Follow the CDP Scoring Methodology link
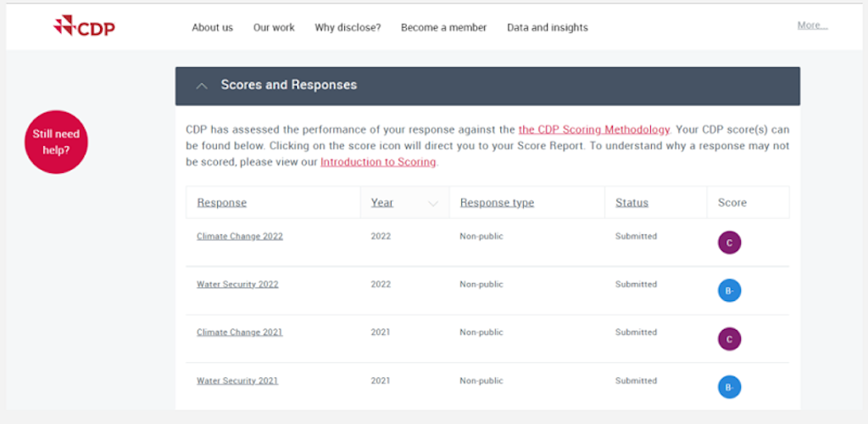Image resolution: width=868 pixels, height=424 pixels. pyautogui.click(x=593, y=130)
